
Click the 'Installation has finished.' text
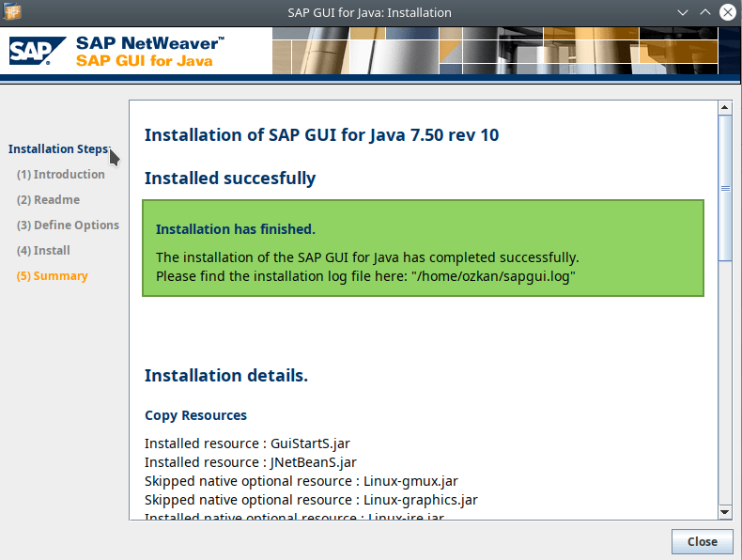click(235, 229)
